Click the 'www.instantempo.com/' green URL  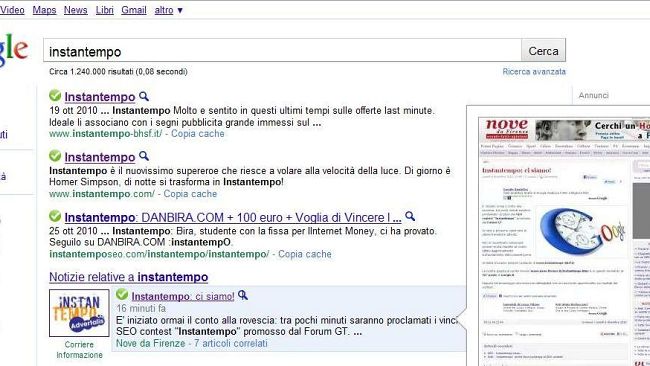[x=102, y=194]
